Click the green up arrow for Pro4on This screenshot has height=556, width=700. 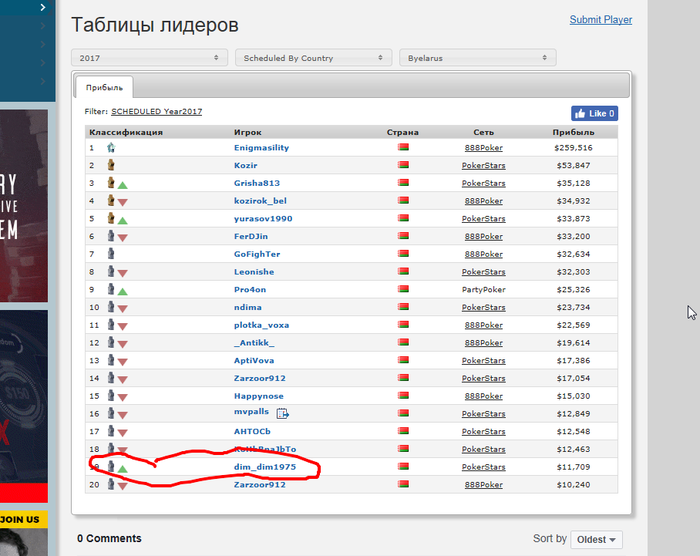pyautogui.click(x=123, y=291)
